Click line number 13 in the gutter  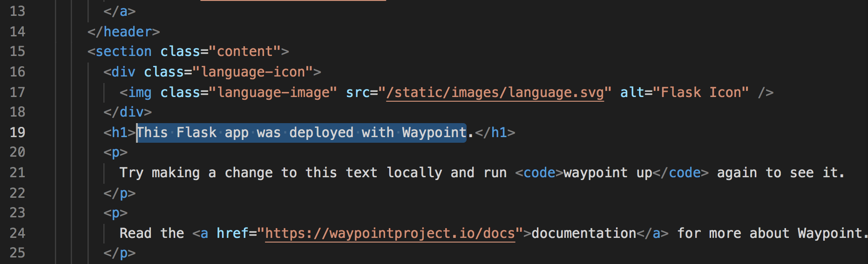pos(17,11)
